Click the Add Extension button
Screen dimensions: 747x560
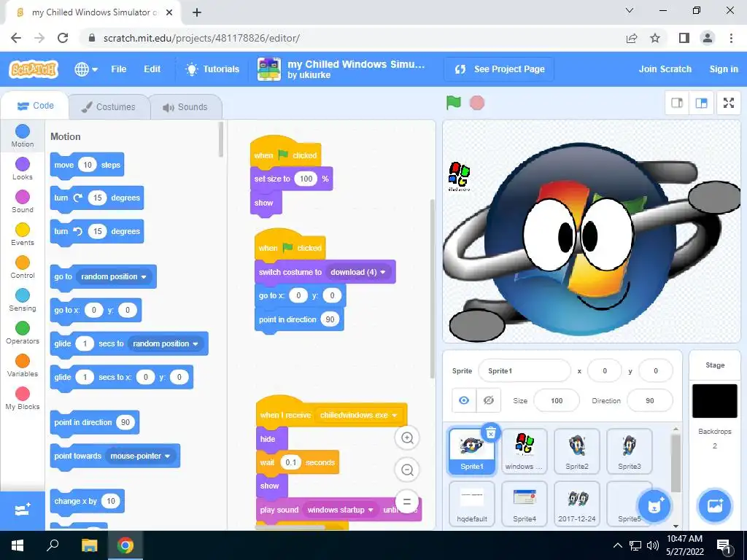[23, 510]
